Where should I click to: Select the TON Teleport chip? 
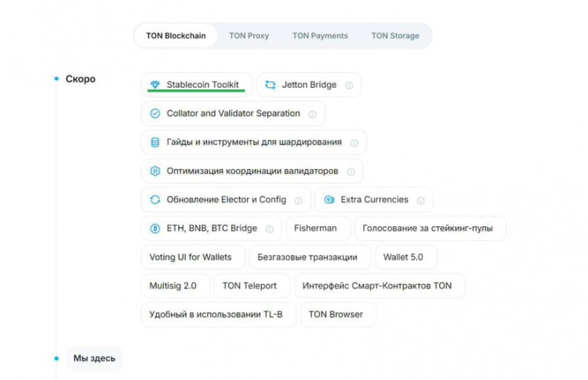pyautogui.click(x=252, y=285)
